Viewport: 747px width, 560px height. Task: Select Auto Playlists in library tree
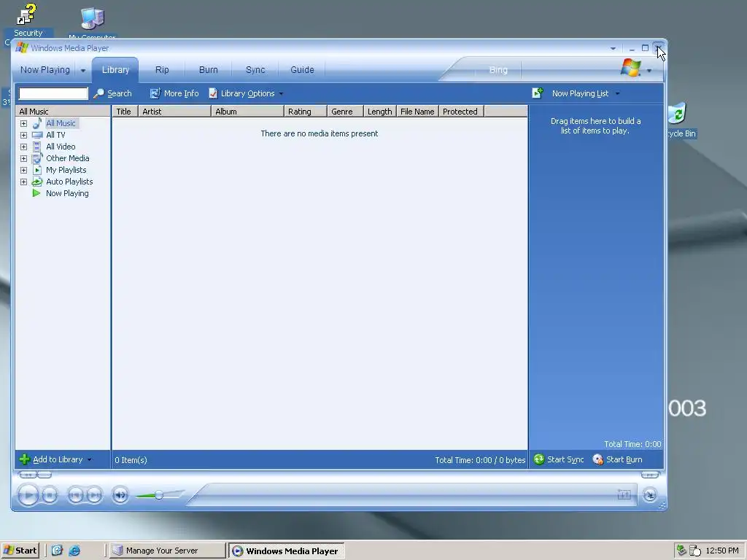[69, 182]
